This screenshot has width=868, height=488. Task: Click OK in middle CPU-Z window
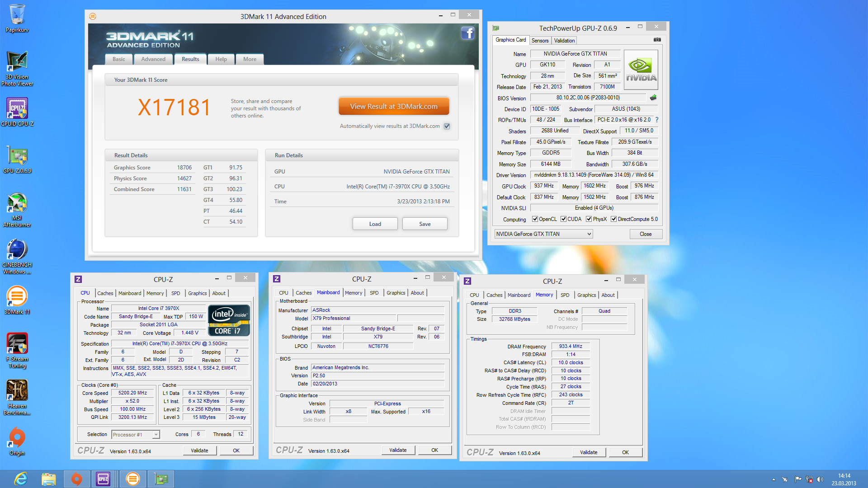point(434,450)
